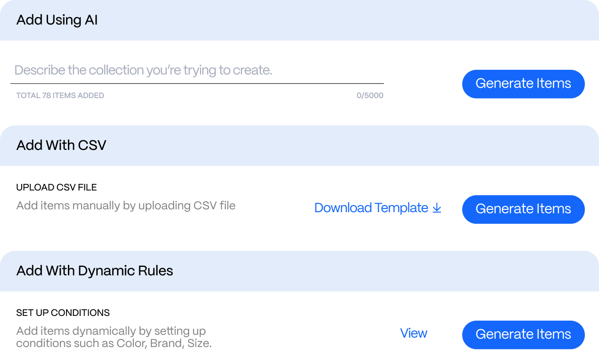Click the 0/5000 character counter

[x=370, y=96]
